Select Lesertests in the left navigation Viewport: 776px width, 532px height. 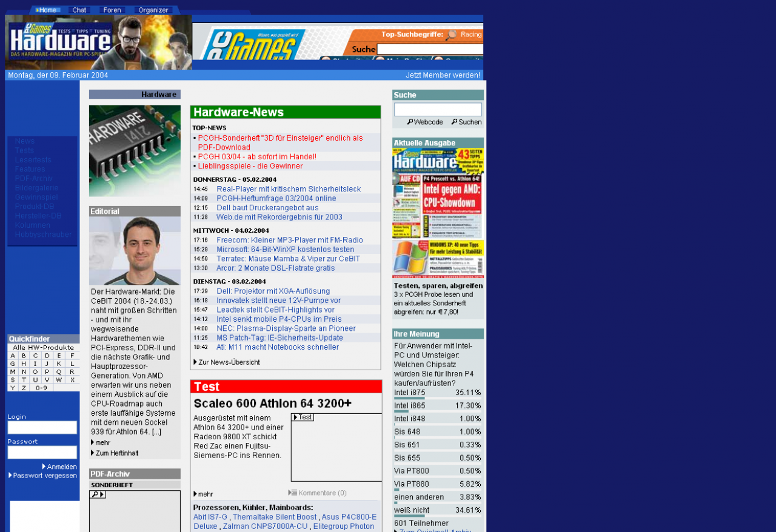click(x=33, y=160)
